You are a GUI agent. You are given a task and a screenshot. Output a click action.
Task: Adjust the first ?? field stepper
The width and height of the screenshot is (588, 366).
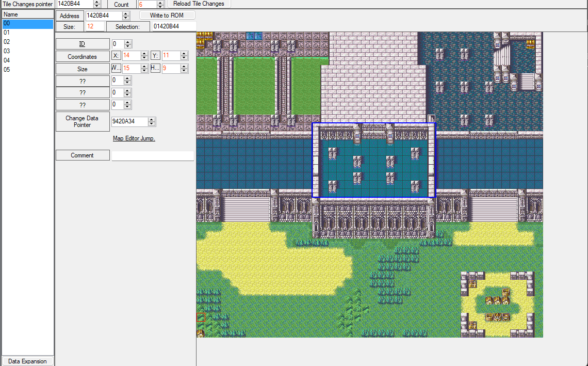[x=127, y=81]
